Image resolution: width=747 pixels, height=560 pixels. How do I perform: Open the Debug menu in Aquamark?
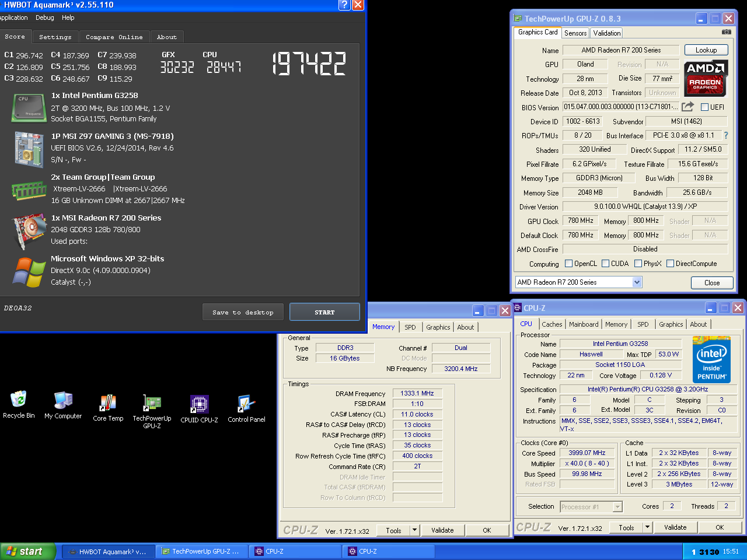[x=44, y=17]
